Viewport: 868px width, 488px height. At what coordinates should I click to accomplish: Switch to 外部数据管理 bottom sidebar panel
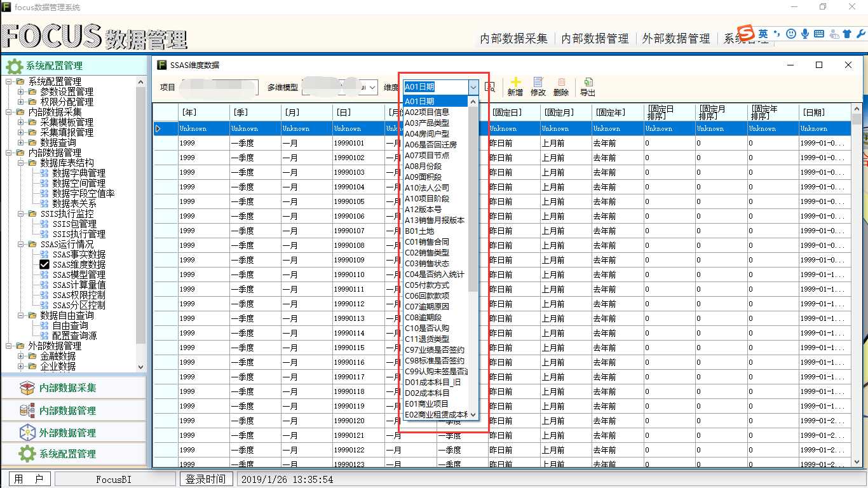click(73, 433)
